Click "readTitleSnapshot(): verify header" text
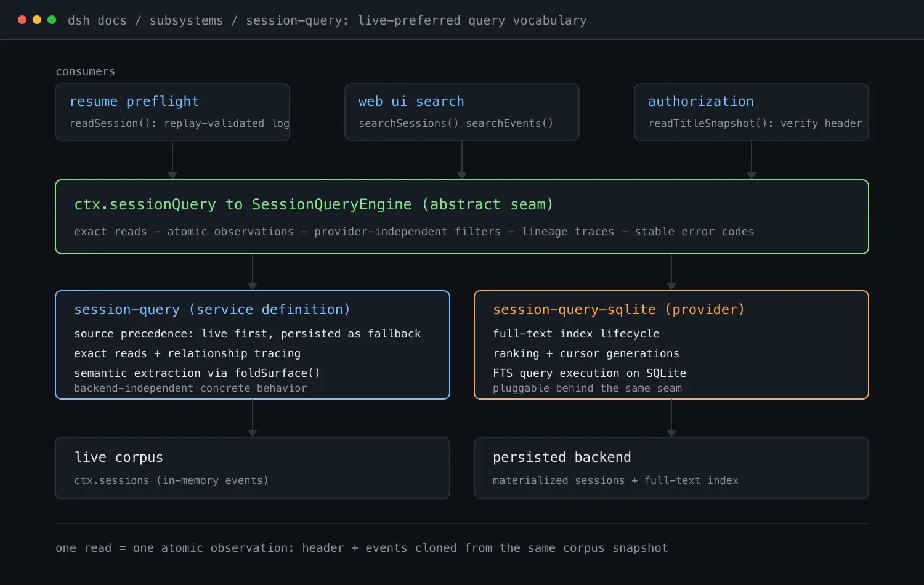The image size is (924, 585). tap(755, 123)
